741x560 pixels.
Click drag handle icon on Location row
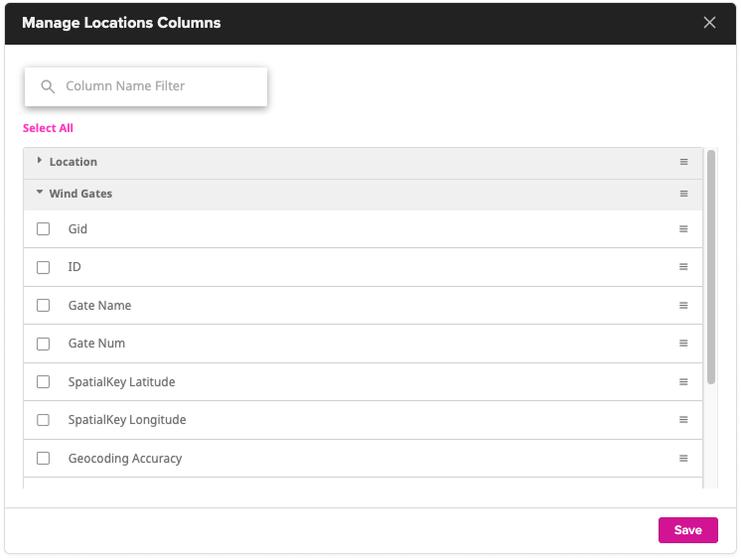[x=683, y=162]
